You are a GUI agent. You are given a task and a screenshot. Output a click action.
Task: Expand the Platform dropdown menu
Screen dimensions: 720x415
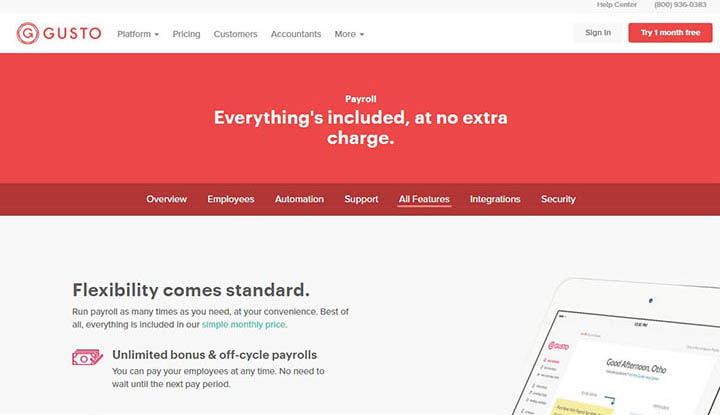(x=138, y=34)
